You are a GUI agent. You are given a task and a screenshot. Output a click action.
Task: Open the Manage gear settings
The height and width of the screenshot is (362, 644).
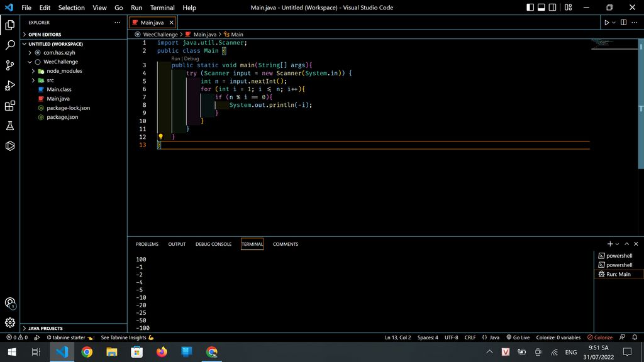coord(10,322)
